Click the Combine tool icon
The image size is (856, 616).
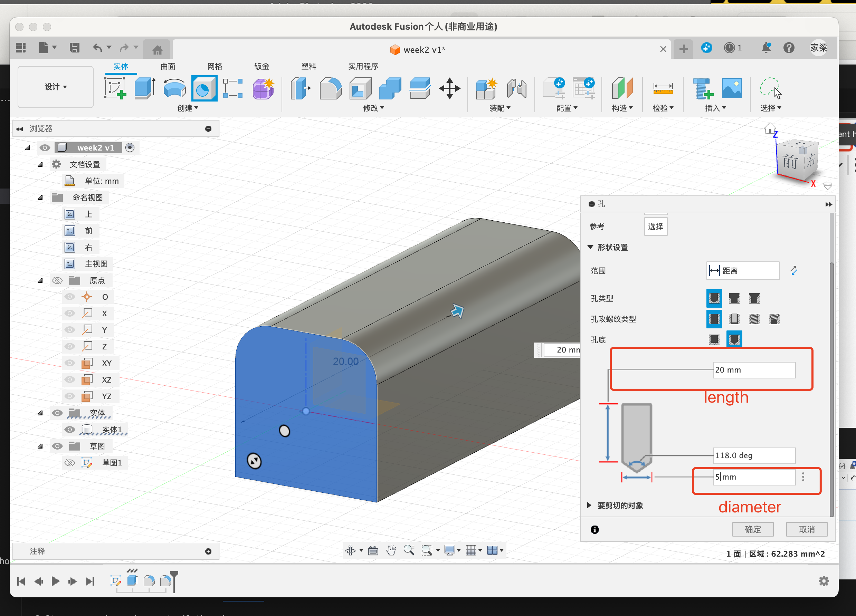click(390, 88)
